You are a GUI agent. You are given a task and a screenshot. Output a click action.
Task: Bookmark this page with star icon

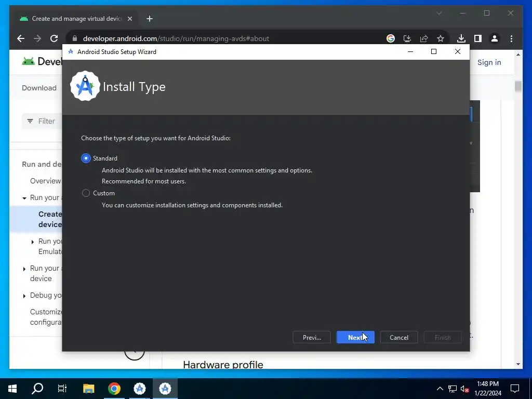click(441, 38)
